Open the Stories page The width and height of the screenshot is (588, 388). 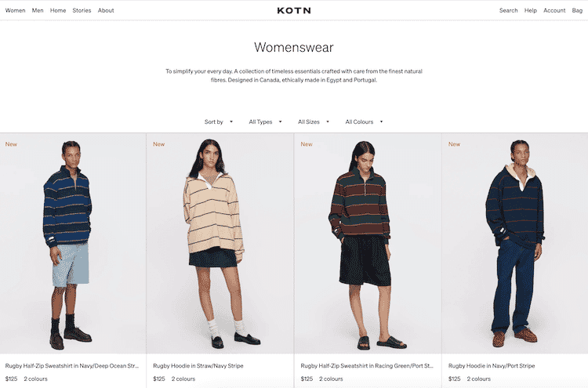(82, 10)
